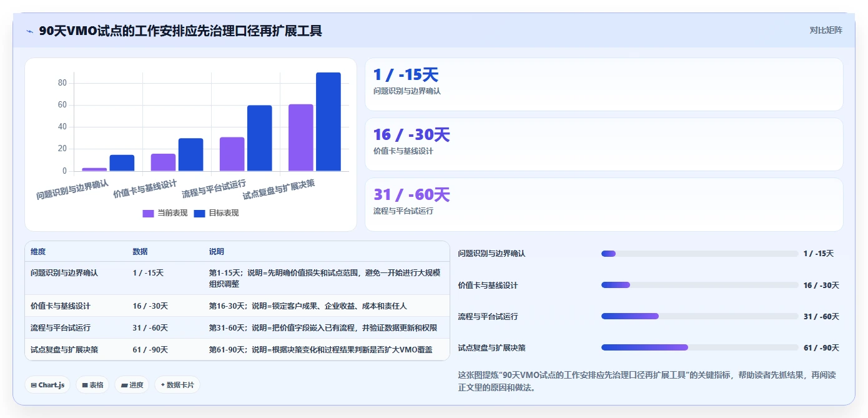Viewport: 868px width, 418px height.
Task: Click the progress bar for 问题识别与边界确认
Action: [699, 254]
